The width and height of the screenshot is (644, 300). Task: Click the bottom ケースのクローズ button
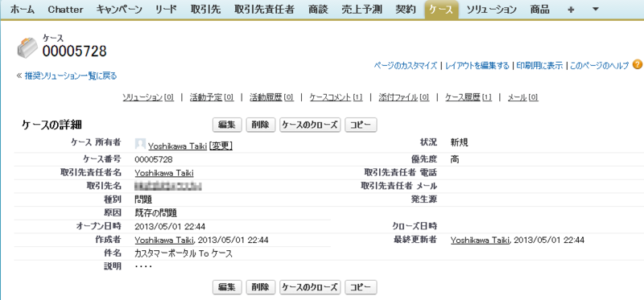(310, 287)
